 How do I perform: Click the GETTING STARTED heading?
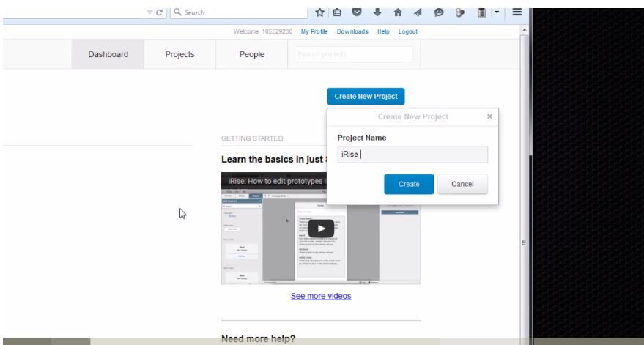pos(252,138)
